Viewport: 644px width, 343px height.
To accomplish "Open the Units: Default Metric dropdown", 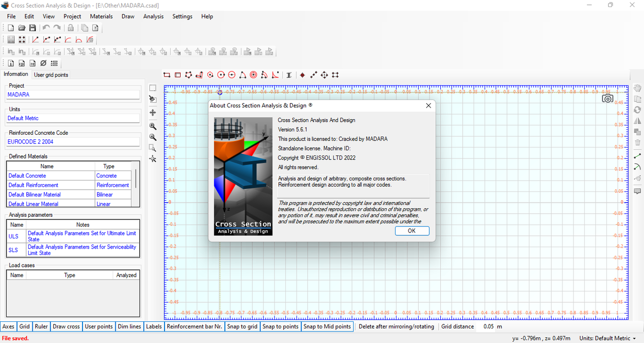I will point(608,338).
